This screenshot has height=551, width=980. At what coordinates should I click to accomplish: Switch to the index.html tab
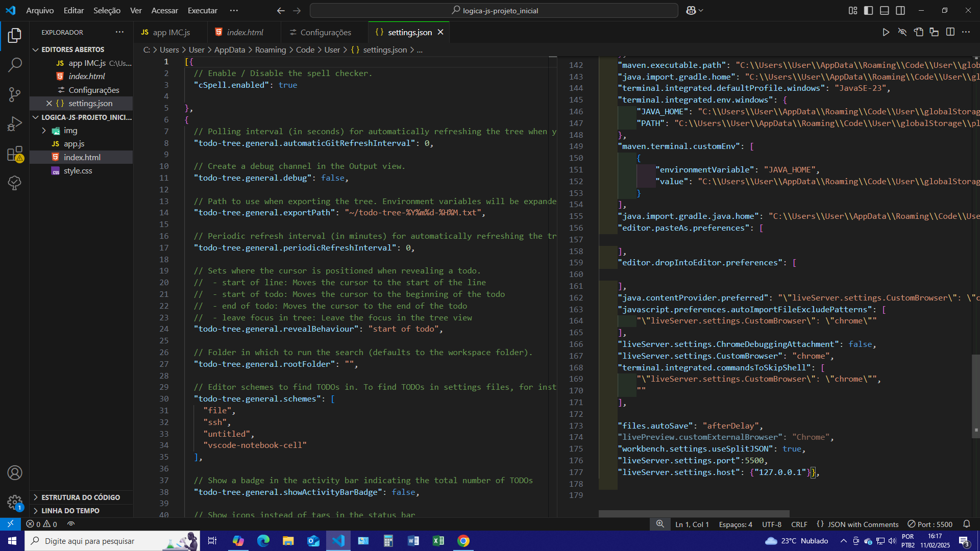click(x=244, y=32)
